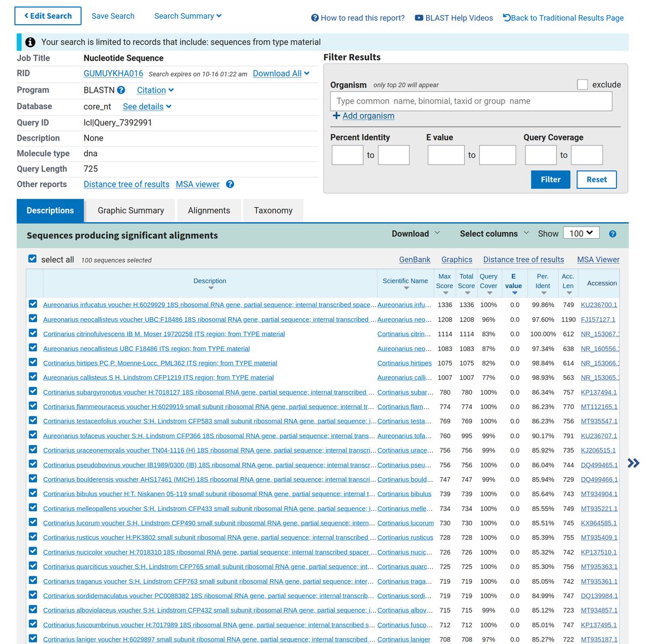Sort by E value column arrow
The width and height of the screenshot is (653, 644).
(514, 293)
